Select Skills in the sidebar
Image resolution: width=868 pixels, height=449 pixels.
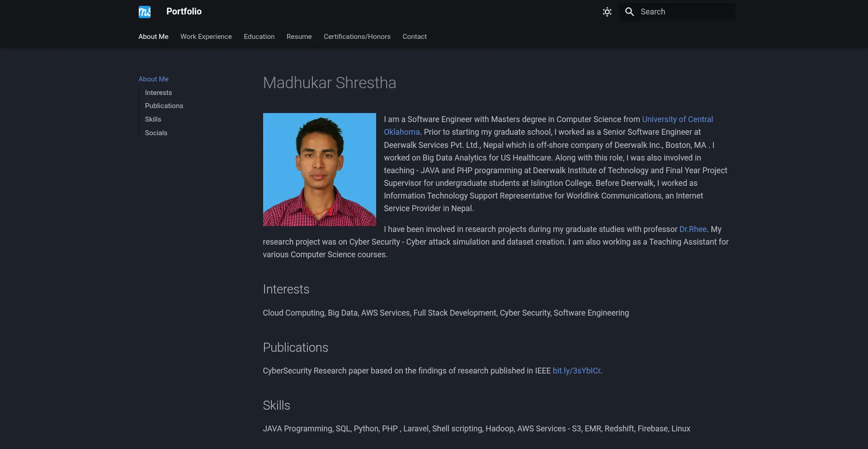153,119
